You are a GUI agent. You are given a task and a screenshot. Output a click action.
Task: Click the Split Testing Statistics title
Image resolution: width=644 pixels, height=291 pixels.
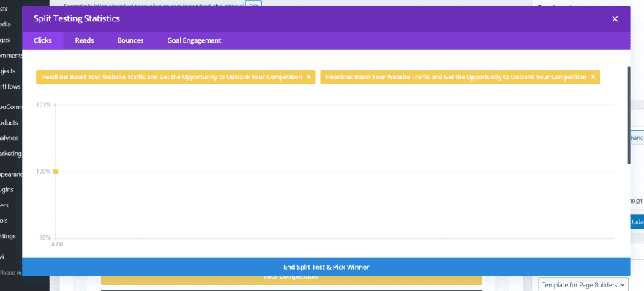point(77,18)
